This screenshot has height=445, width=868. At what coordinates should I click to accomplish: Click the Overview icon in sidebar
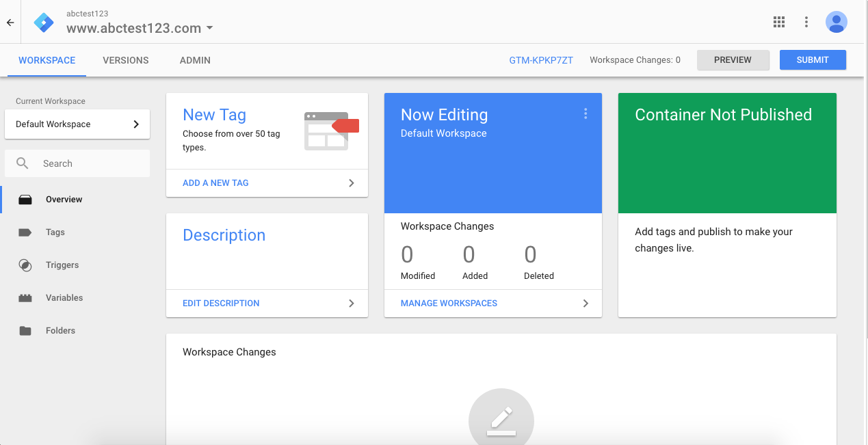25,200
